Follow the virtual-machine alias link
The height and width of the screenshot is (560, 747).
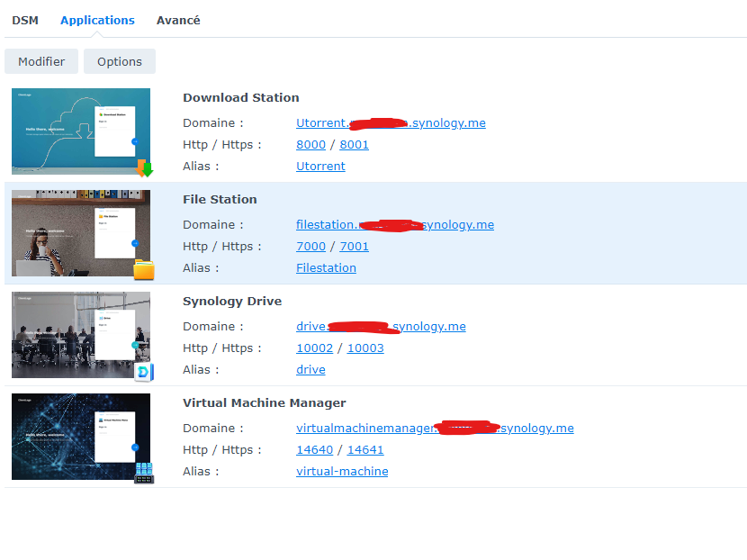[342, 472]
